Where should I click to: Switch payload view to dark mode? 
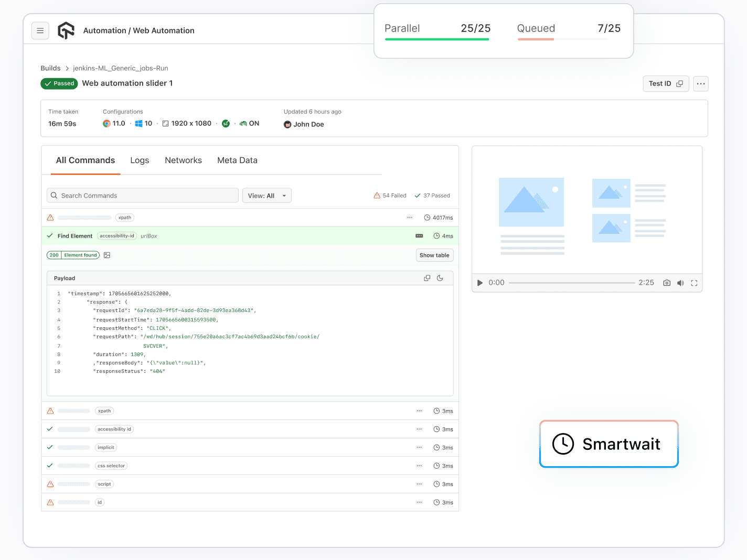coord(440,278)
